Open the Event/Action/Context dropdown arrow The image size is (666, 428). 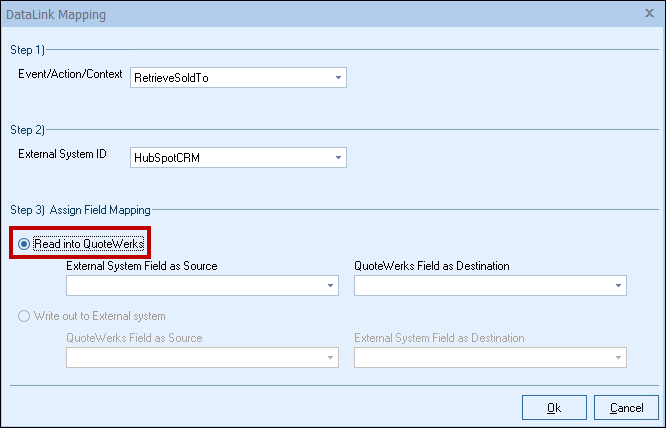338,78
